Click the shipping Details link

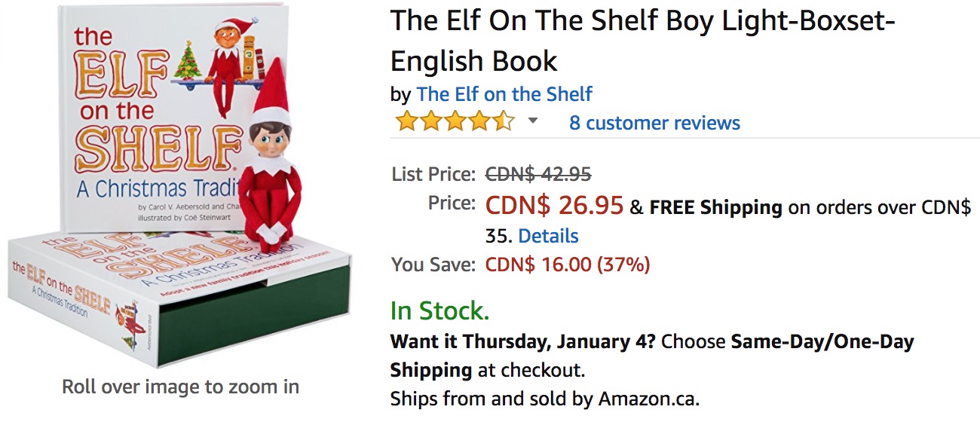[548, 236]
